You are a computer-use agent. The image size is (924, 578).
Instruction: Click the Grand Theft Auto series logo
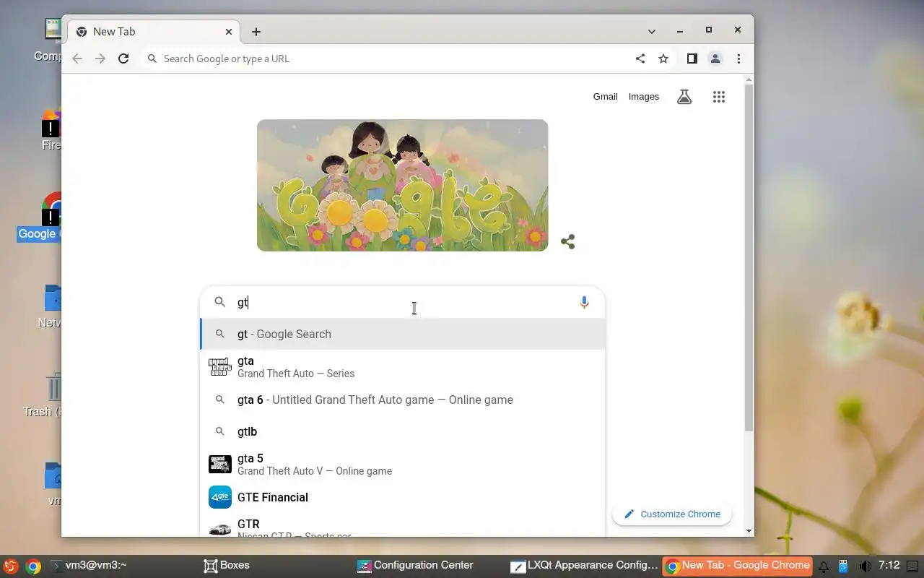click(220, 366)
